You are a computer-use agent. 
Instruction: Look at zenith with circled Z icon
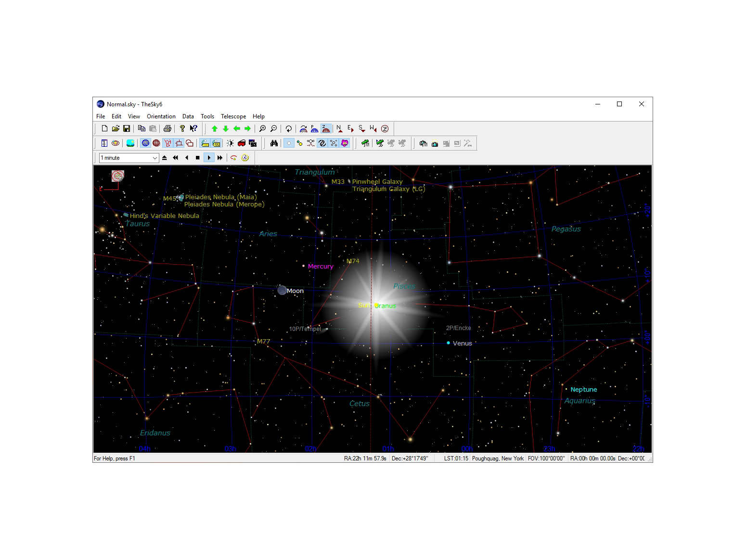click(x=385, y=128)
